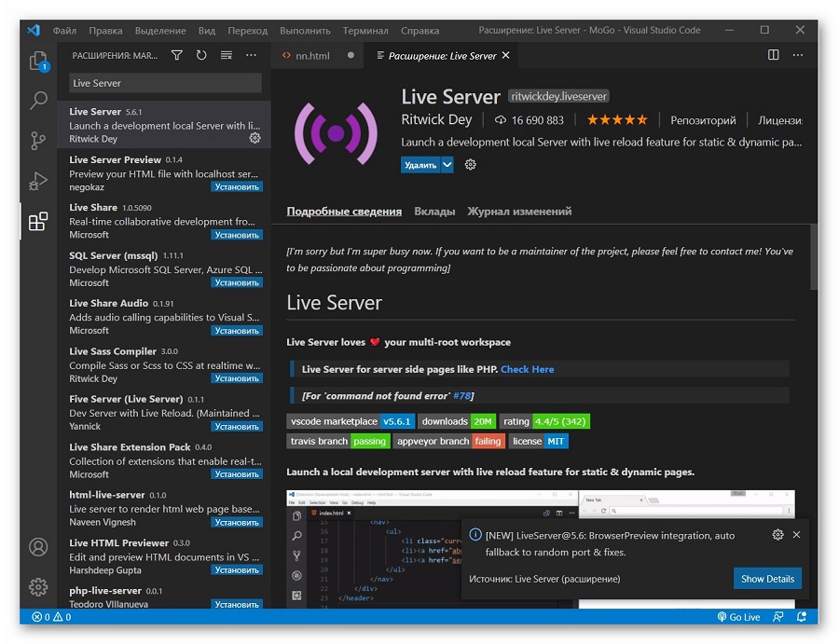Click the Live Server search input field
Image resolution: width=839 pixels, height=644 pixels.
165,83
